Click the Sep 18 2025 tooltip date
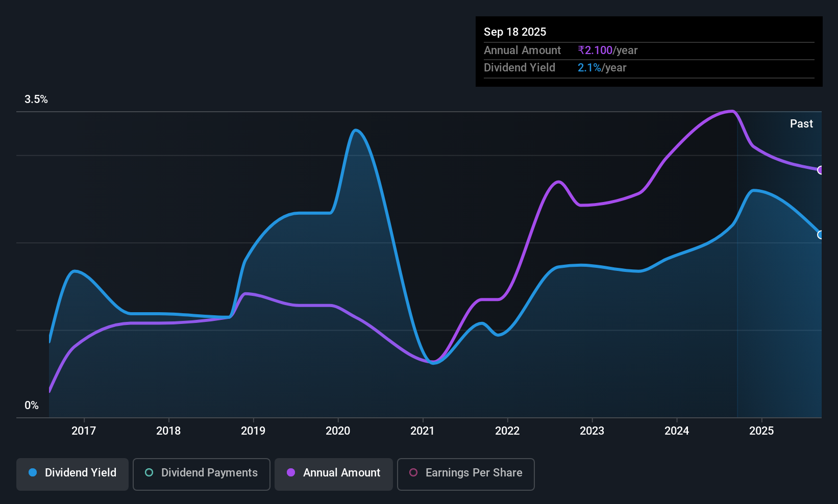Image resolution: width=838 pixels, height=504 pixels. coord(515,32)
